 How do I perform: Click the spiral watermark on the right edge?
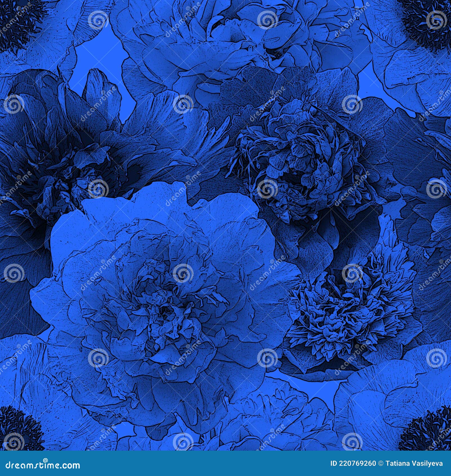click(x=435, y=189)
